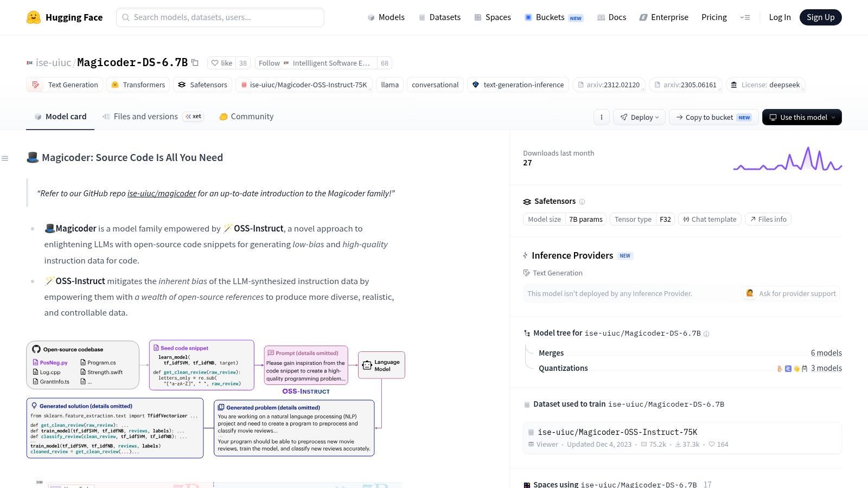This screenshot has height=488, width=868.
Task: Open the like count 38
Action: click(243, 63)
